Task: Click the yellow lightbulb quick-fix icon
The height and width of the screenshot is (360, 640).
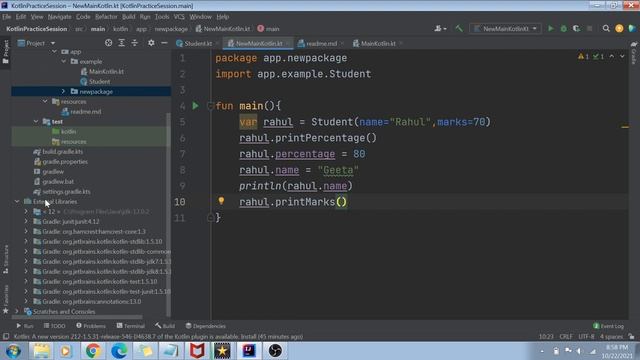Action: click(x=221, y=200)
